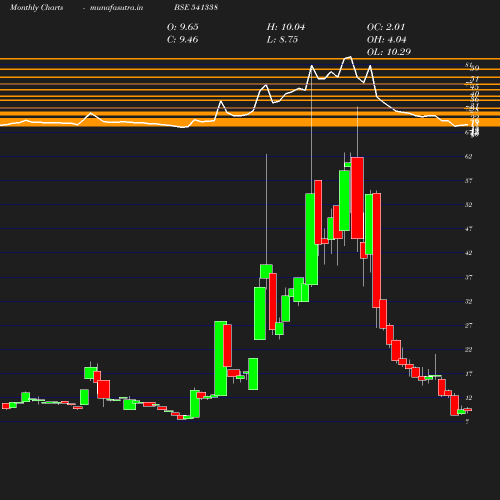
Task: Click the price axis label 47
Action: (468, 229)
